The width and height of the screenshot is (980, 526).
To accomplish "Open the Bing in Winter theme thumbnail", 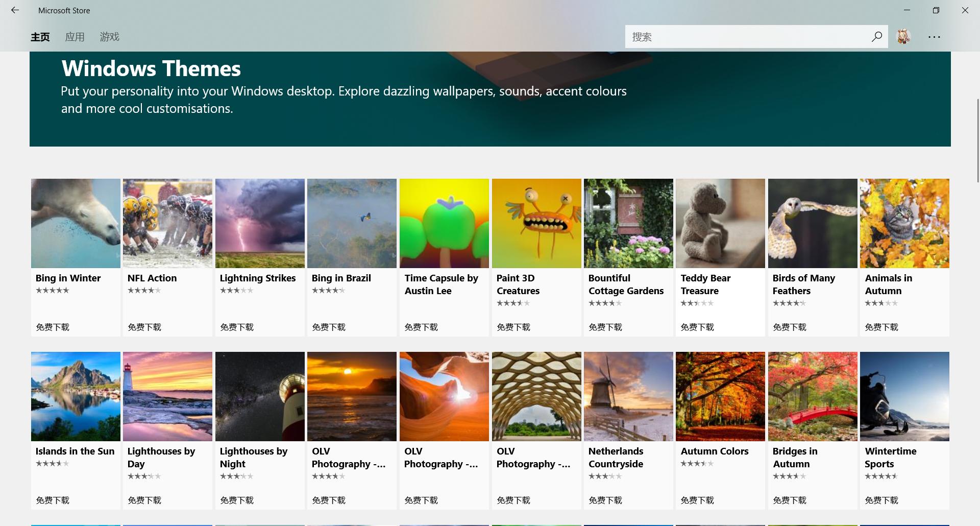I will pos(76,223).
